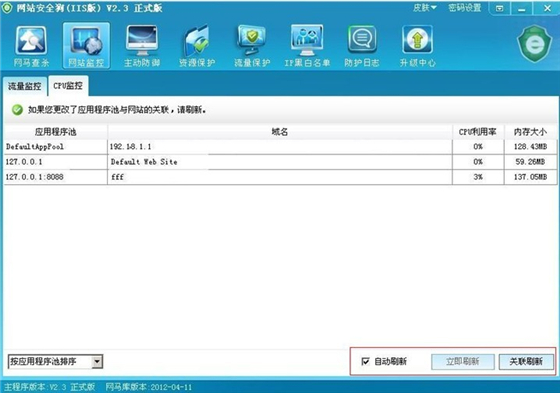Sort by 应用程序池 column header
560x393 pixels.
[55, 132]
